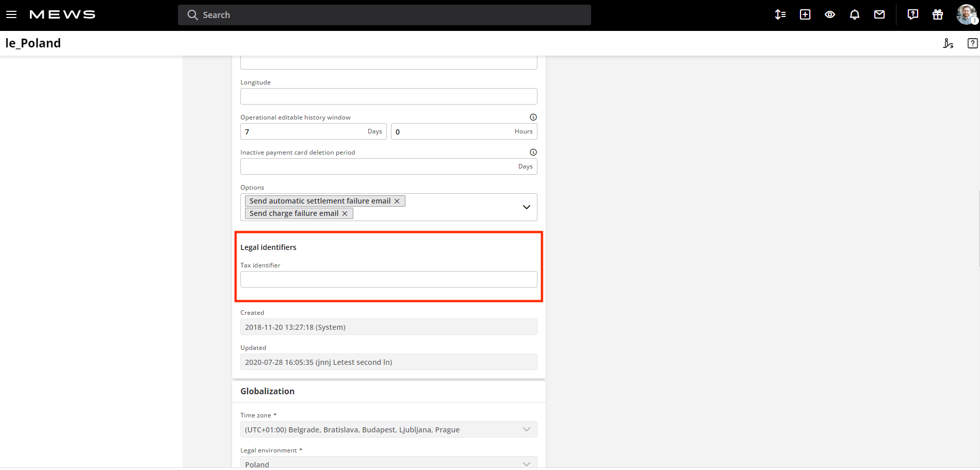Click the eye preview icon in top bar
Screen dimensions: 980x470
click(x=830, y=14)
